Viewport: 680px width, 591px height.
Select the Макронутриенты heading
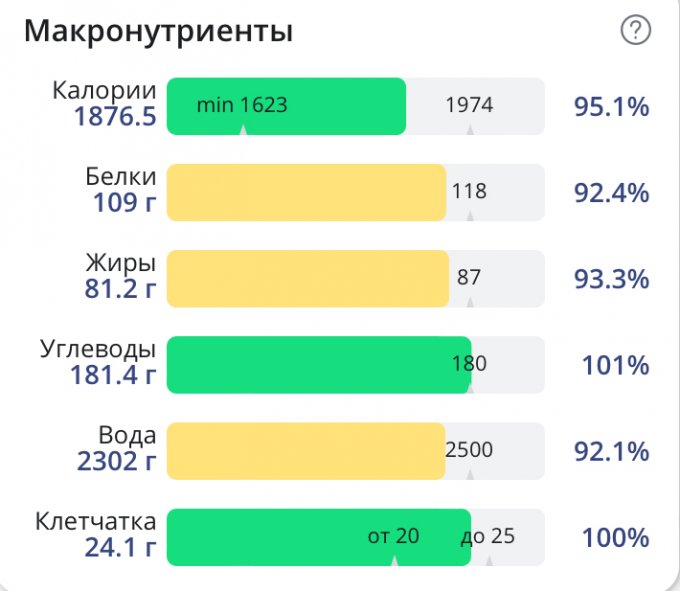pyautogui.click(x=158, y=31)
